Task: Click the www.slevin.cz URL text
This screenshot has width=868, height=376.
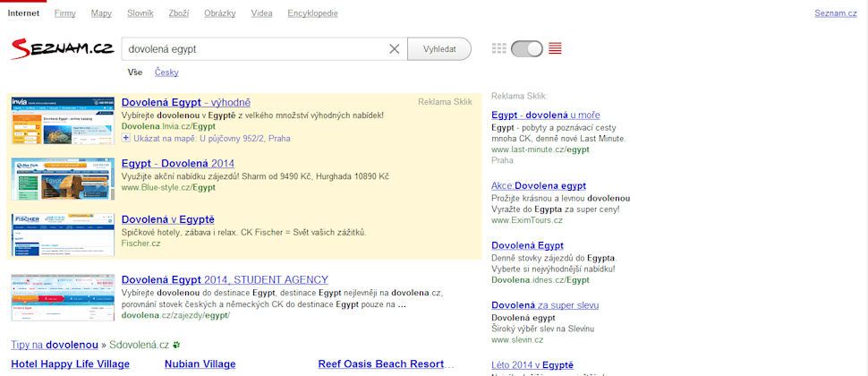Action: click(x=517, y=339)
